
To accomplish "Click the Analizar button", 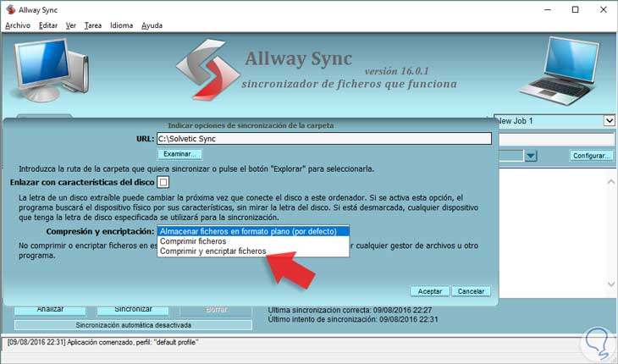I will coord(50,310).
